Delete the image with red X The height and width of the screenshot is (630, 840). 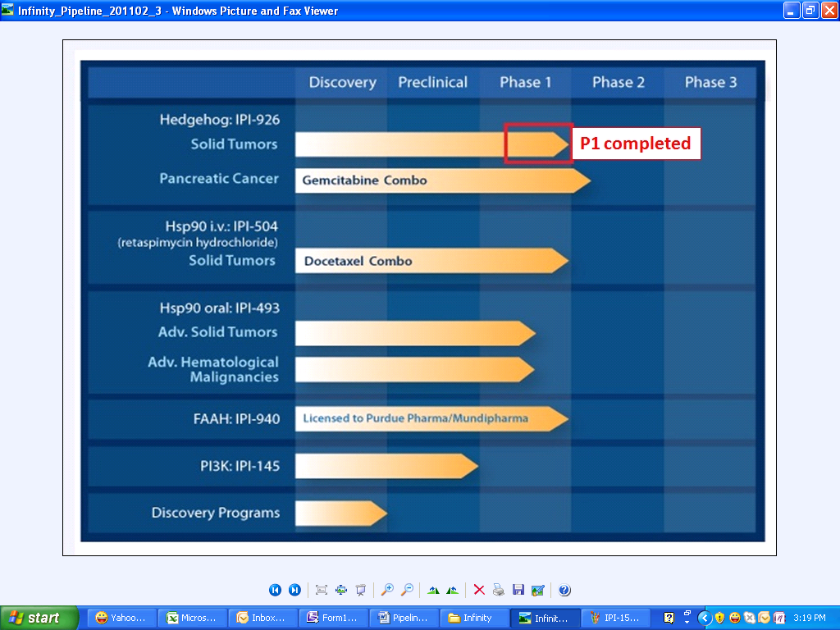(x=479, y=590)
